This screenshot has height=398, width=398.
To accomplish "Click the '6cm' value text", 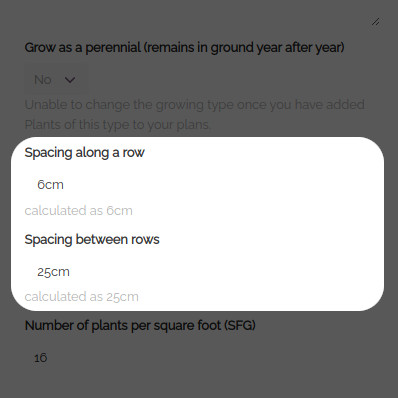I will click(50, 184).
